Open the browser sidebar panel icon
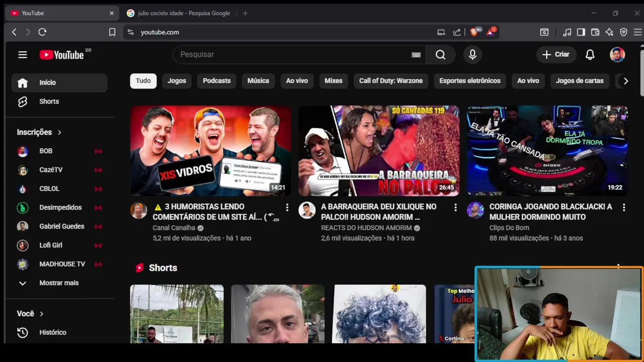The width and height of the screenshot is (644, 362). point(581,32)
